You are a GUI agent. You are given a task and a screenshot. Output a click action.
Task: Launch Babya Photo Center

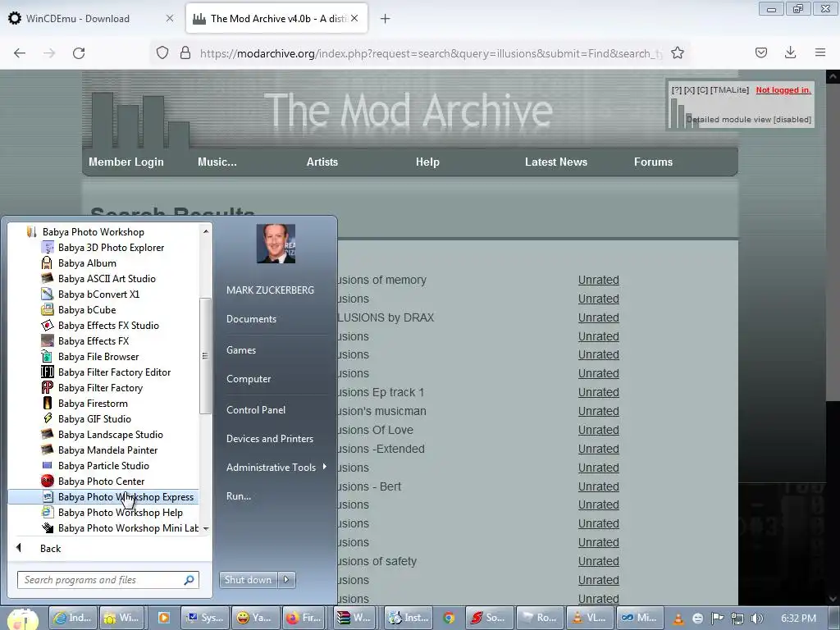point(94,481)
